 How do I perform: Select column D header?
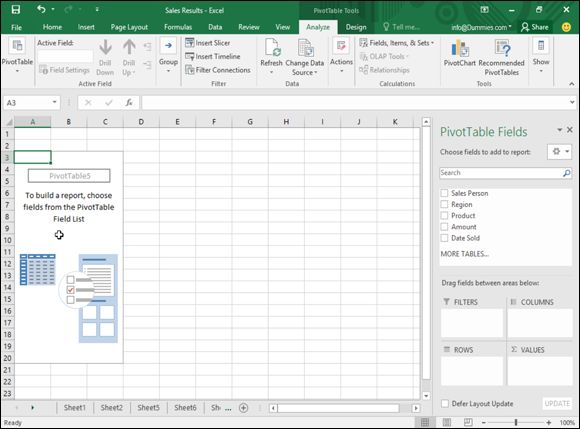[x=141, y=122]
